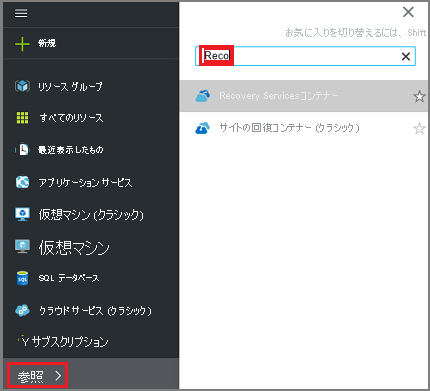Screen dimensions: 430x391
Task: Click the Cloud Services (Classic) cloud icon
Action: tap(22, 310)
